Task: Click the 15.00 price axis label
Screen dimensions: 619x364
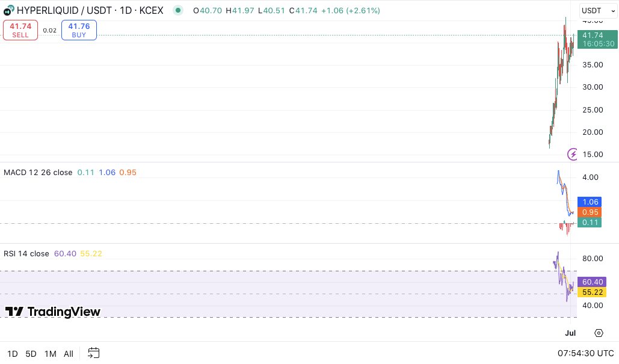Action: (x=593, y=155)
